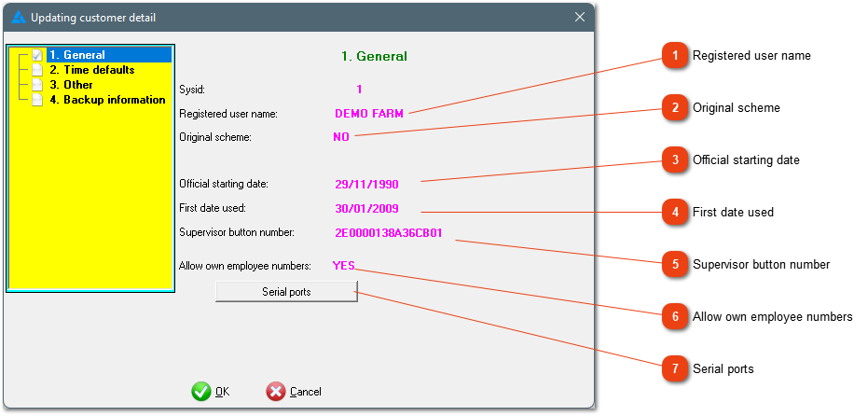Edit Official starting date 29/11/1990
Image resolution: width=868 pixels, height=416 pixels.
pos(367,185)
